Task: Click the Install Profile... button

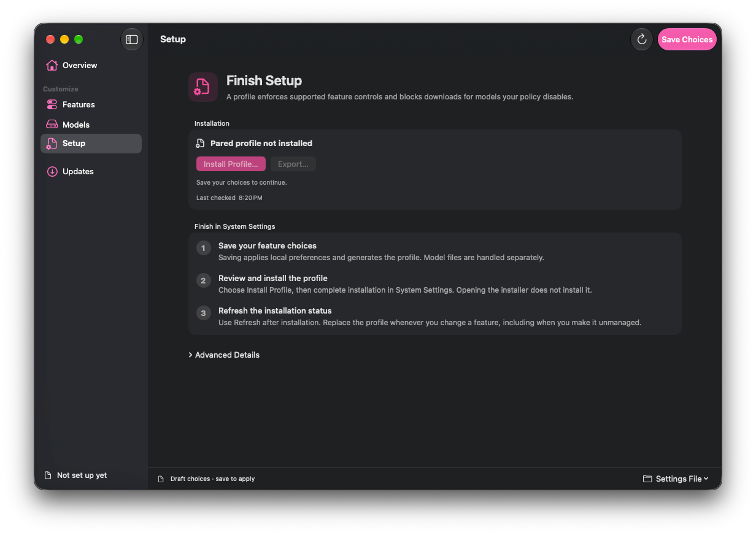Action: pyautogui.click(x=231, y=164)
